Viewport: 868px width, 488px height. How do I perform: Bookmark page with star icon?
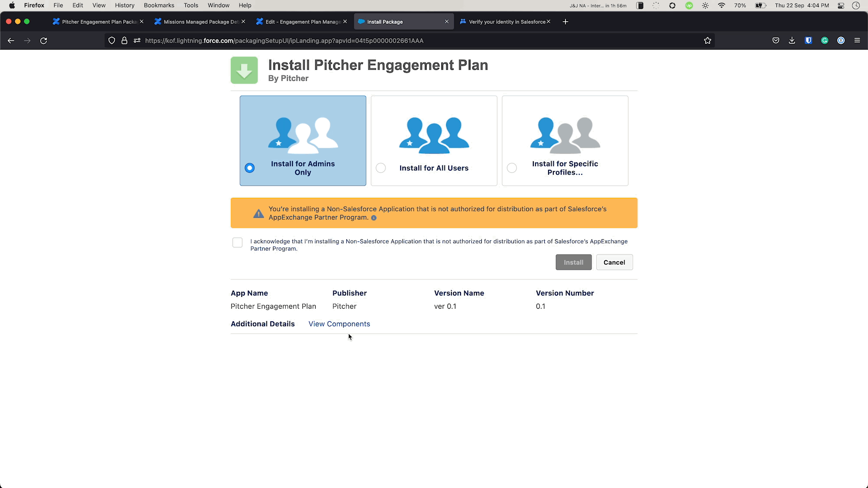tap(707, 41)
